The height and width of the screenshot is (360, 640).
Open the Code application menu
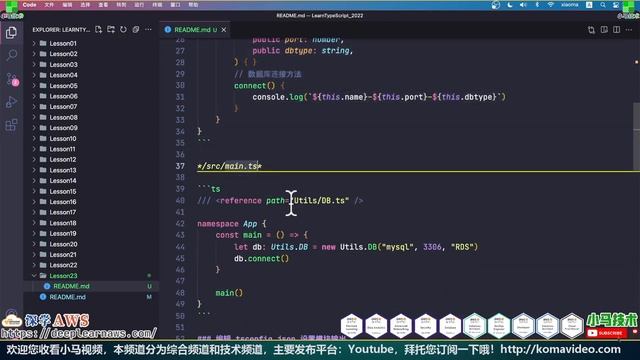(x=29, y=5)
